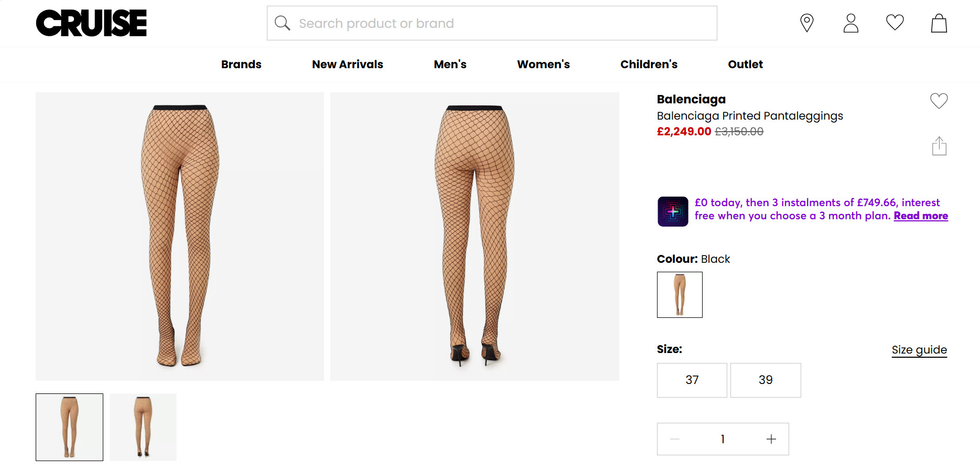Open the Women's menu

point(543,65)
